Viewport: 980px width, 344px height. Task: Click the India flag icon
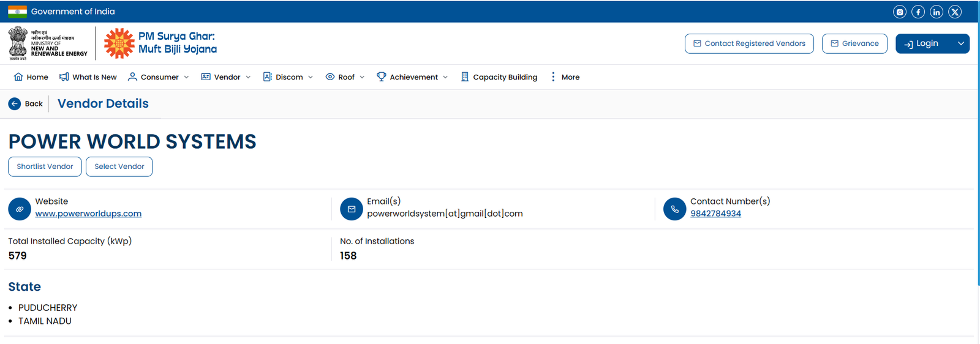tap(17, 12)
